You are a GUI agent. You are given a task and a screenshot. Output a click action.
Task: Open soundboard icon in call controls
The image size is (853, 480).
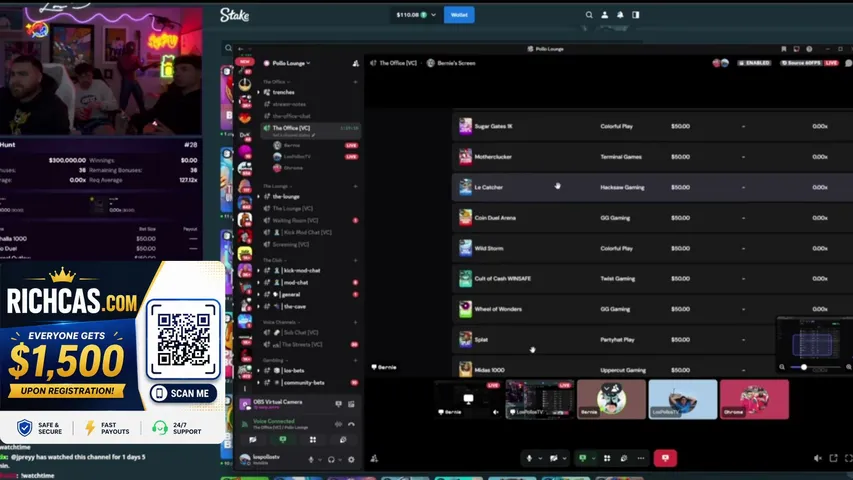(x=624, y=458)
